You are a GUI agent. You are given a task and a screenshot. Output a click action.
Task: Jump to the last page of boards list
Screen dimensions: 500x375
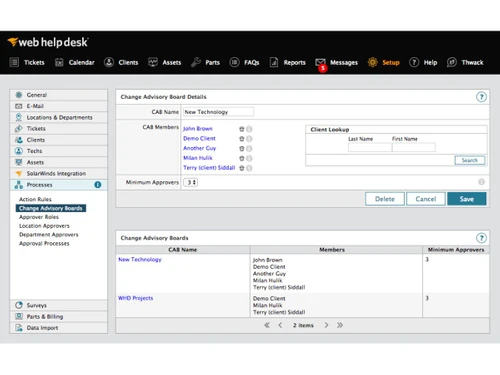[x=340, y=325]
